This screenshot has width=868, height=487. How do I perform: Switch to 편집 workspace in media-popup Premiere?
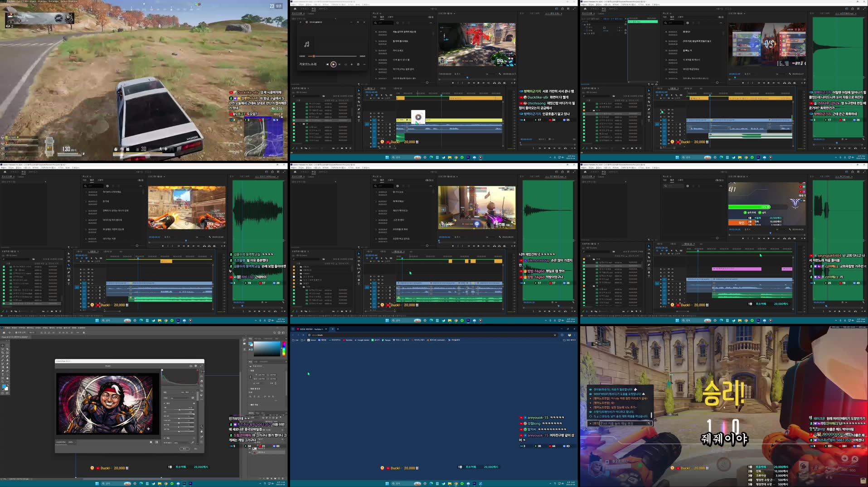click(314, 9)
